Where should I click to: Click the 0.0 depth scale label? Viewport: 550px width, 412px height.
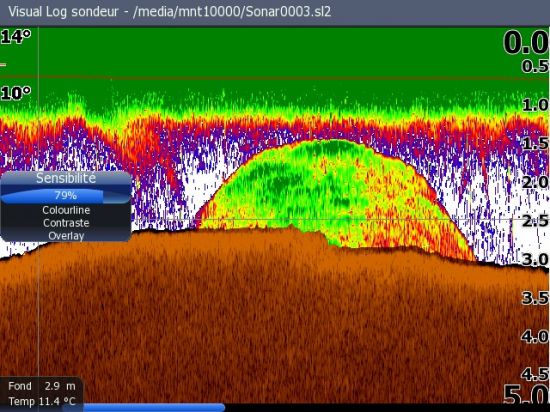[x=526, y=42]
